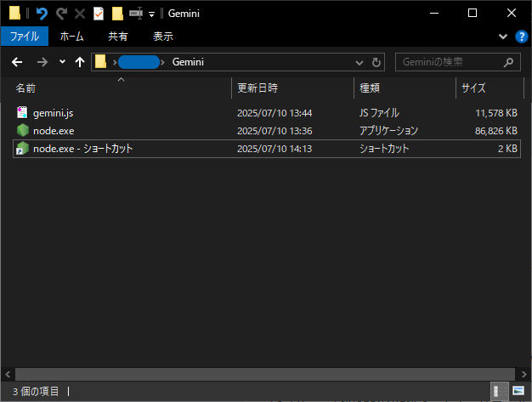
Task: Click the 3 個の項目 status text
Action: tap(36, 392)
